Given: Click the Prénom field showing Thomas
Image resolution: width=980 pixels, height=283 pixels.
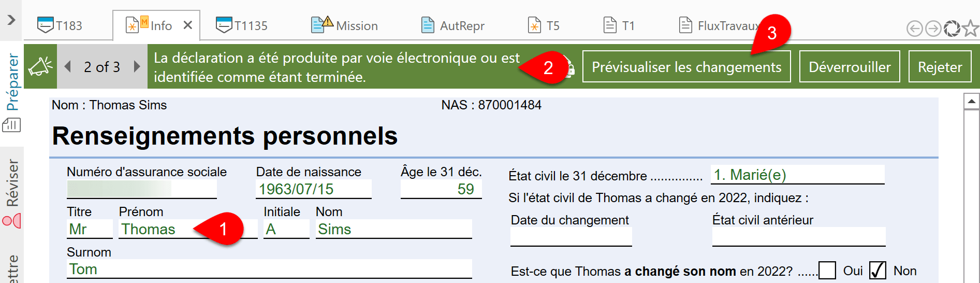Looking at the screenshot, I should tap(188, 229).
